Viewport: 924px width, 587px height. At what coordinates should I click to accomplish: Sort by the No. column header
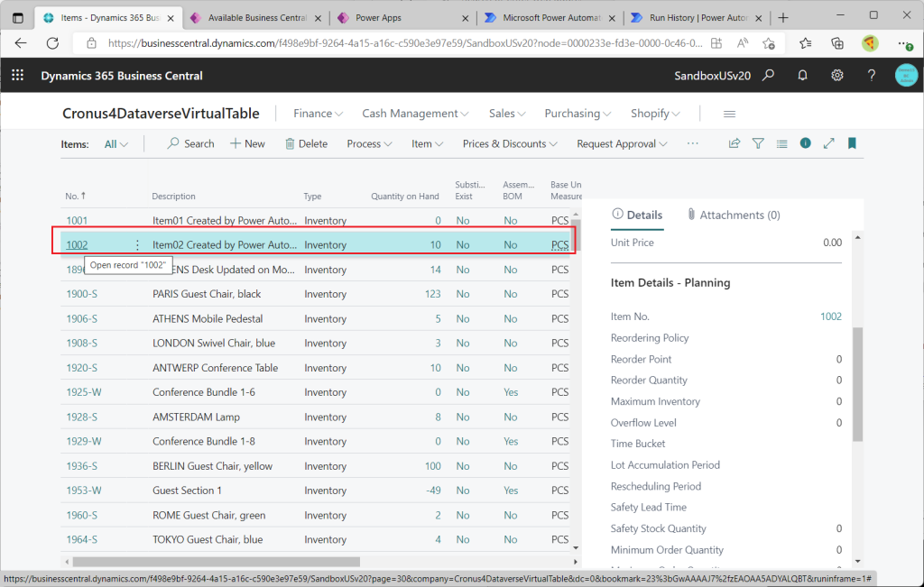pos(76,196)
